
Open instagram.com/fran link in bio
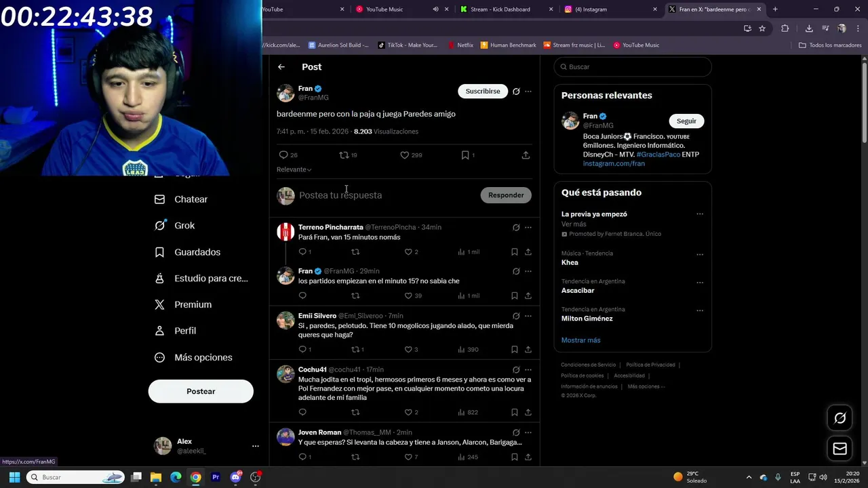[614, 163]
